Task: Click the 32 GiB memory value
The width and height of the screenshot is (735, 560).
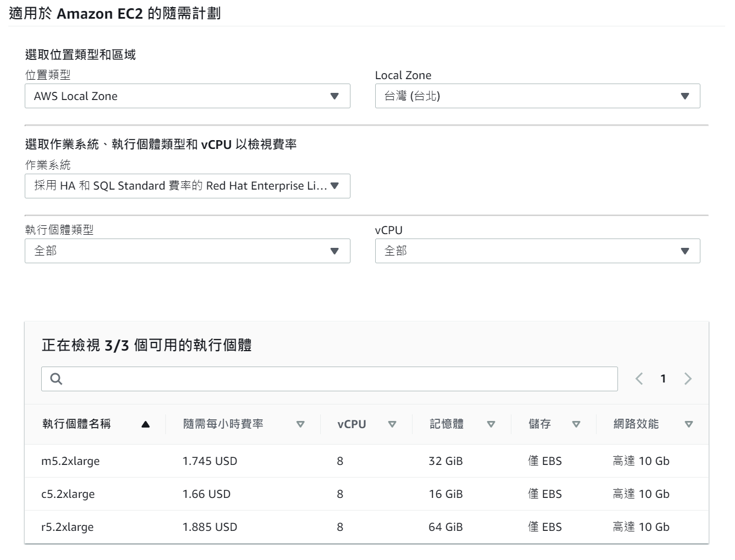Action: 446,461
